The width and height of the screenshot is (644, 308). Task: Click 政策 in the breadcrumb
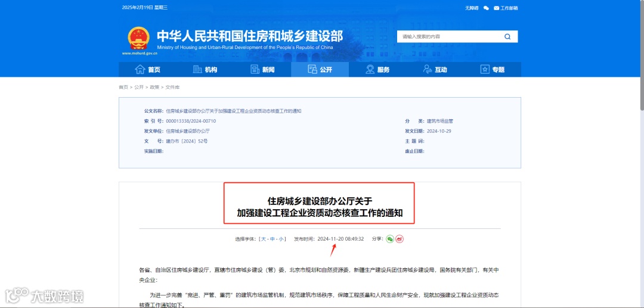coord(154,88)
